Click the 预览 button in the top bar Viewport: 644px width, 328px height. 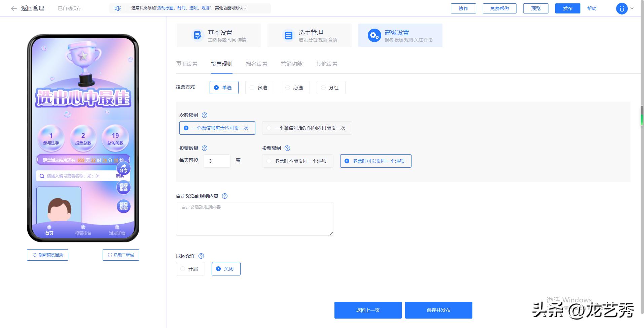(535, 8)
